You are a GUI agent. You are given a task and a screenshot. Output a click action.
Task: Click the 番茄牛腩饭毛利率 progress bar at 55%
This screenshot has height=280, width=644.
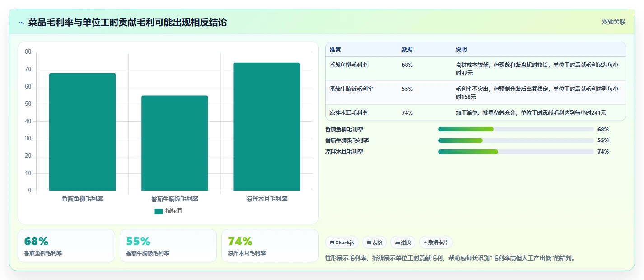point(516,140)
